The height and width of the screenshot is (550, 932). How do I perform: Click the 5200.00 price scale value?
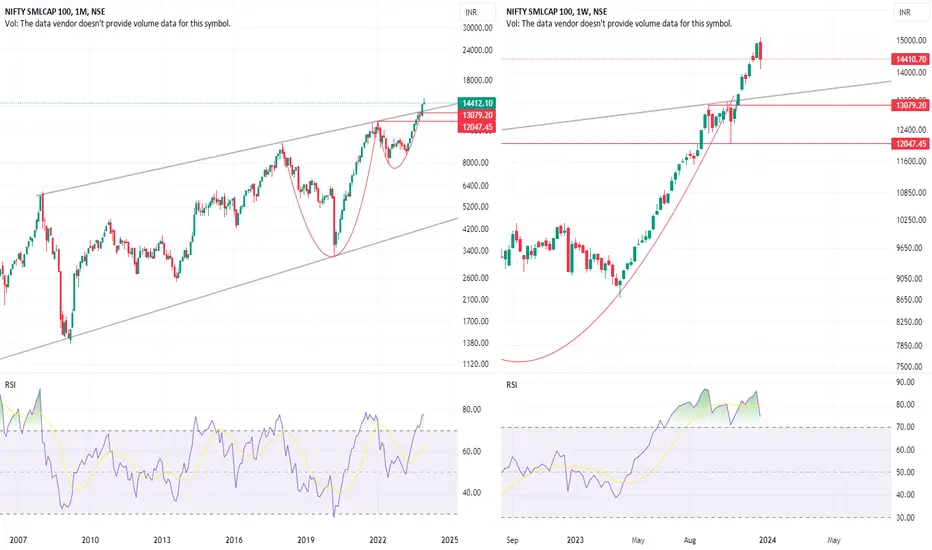coord(476,207)
